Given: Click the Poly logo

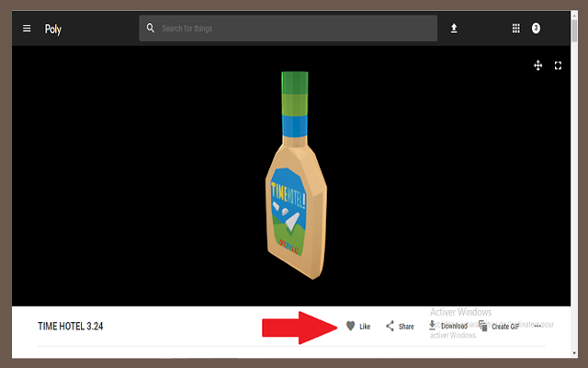Looking at the screenshot, I should [x=53, y=29].
